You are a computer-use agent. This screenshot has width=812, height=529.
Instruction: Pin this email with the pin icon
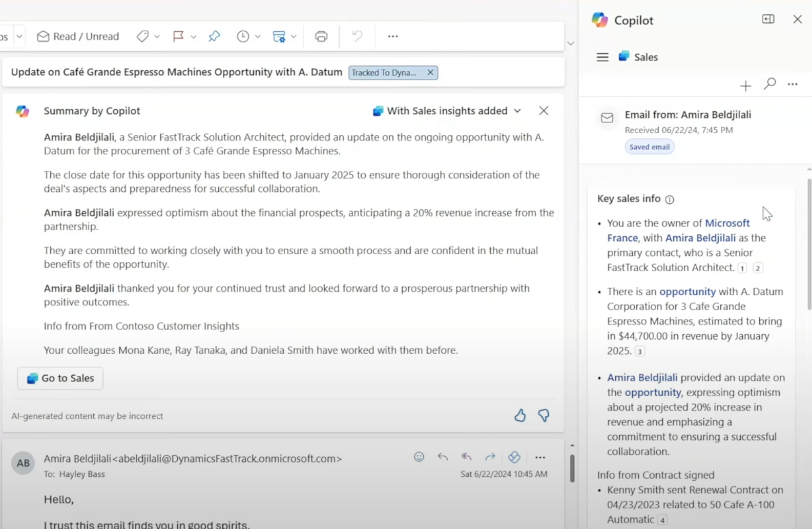point(214,36)
